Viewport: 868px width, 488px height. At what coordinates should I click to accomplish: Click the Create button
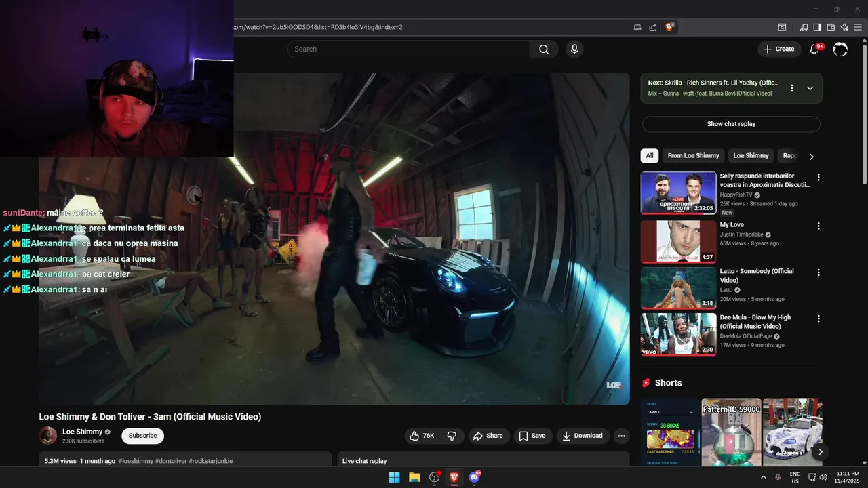[x=778, y=49]
